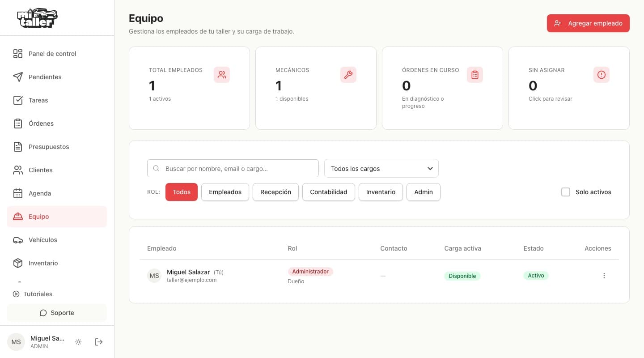Screen dimensions: 644x358
Task: Click the Carga activa column header
Action: click(462, 248)
